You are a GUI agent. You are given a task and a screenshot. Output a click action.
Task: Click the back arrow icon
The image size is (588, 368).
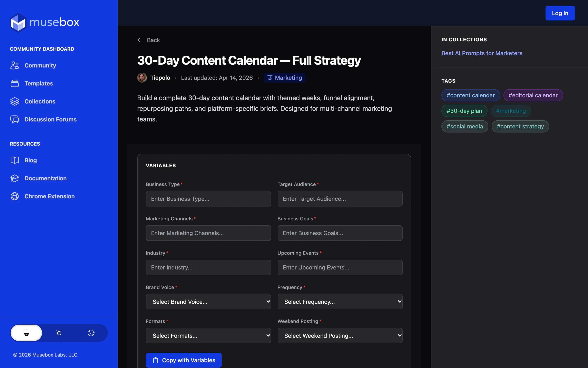(x=140, y=40)
